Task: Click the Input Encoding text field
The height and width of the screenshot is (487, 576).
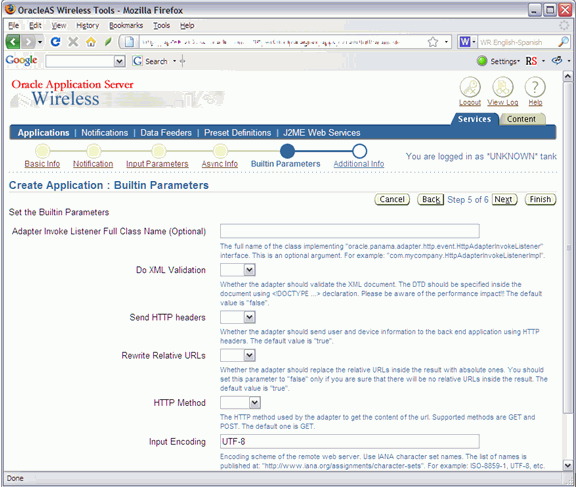Action: pos(350,441)
